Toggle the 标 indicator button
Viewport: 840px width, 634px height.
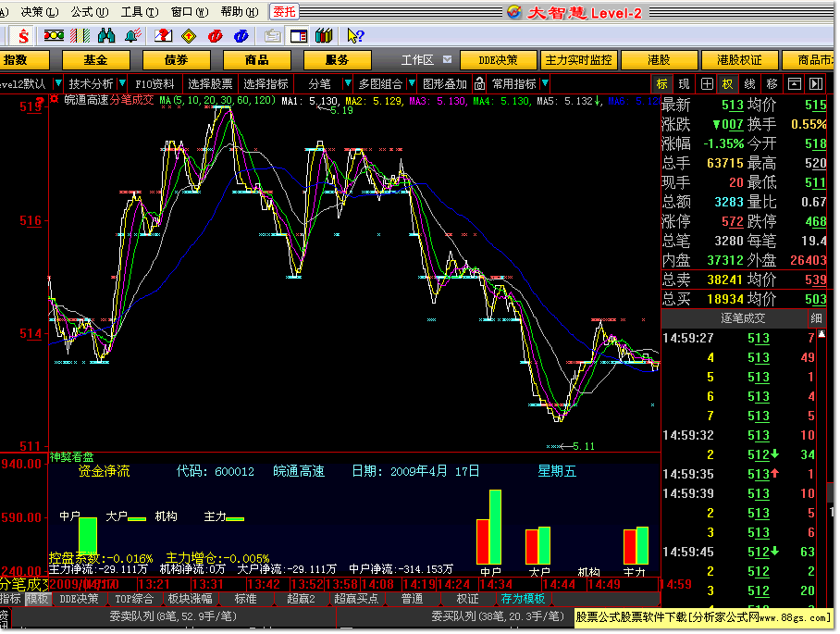(662, 84)
